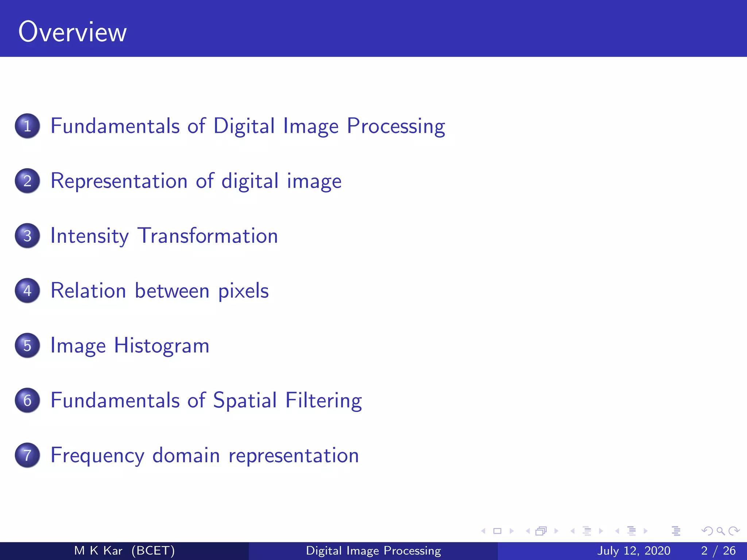Image resolution: width=747 pixels, height=560 pixels.
Task: Click the number 4 bullet ball
Action: pyautogui.click(x=27, y=291)
